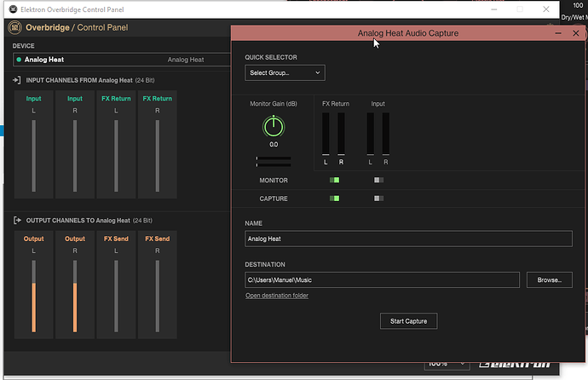The width and height of the screenshot is (588, 380).
Task: Toggle Monitor for FX Return
Action: tap(335, 180)
